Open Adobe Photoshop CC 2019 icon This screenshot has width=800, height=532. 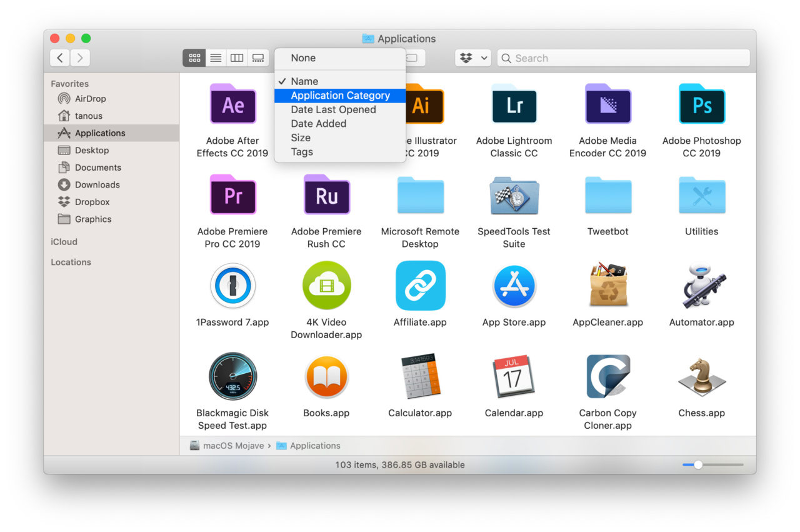[x=701, y=104]
